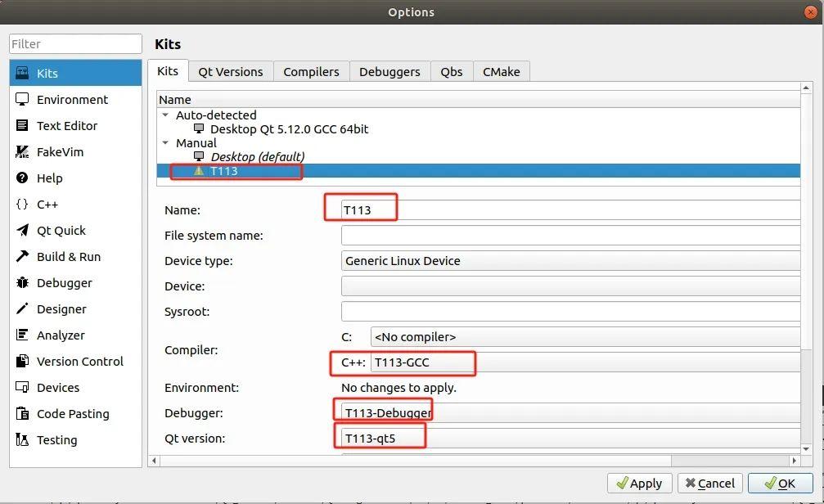Click the horizontal scrollbar left arrow

click(x=154, y=461)
